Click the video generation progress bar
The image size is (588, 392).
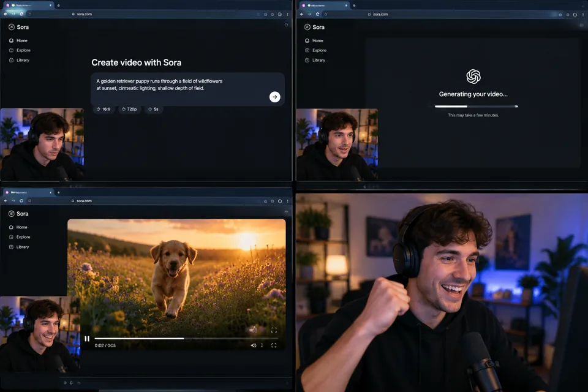(x=477, y=107)
